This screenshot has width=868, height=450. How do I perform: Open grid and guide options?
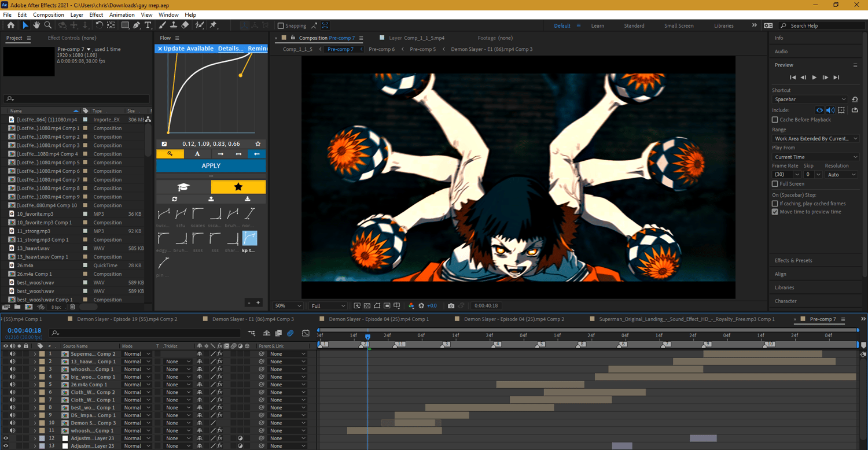click(397, 305)
